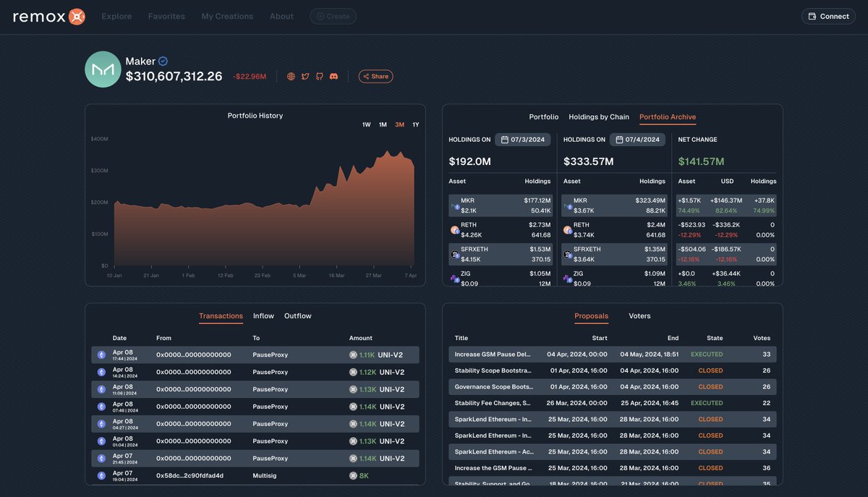Click the SFRXETH asset icon for 07/4/2024

coord(568,254)
